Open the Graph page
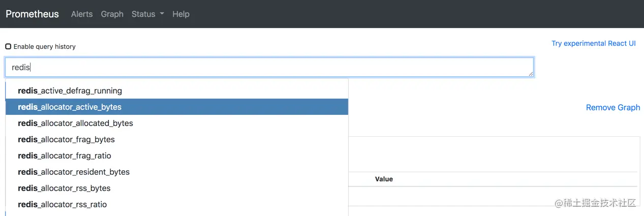Viewport: 644px width, 216px height. 112,14
